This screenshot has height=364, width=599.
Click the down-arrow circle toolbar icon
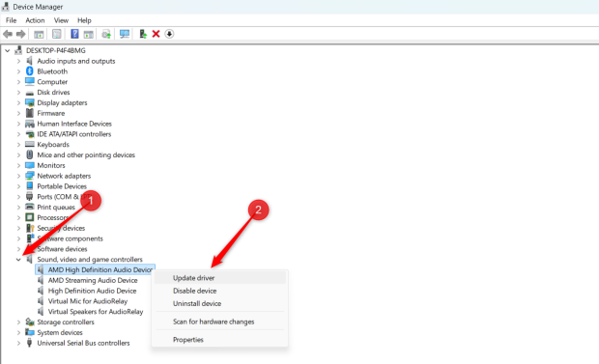(169, 34)
